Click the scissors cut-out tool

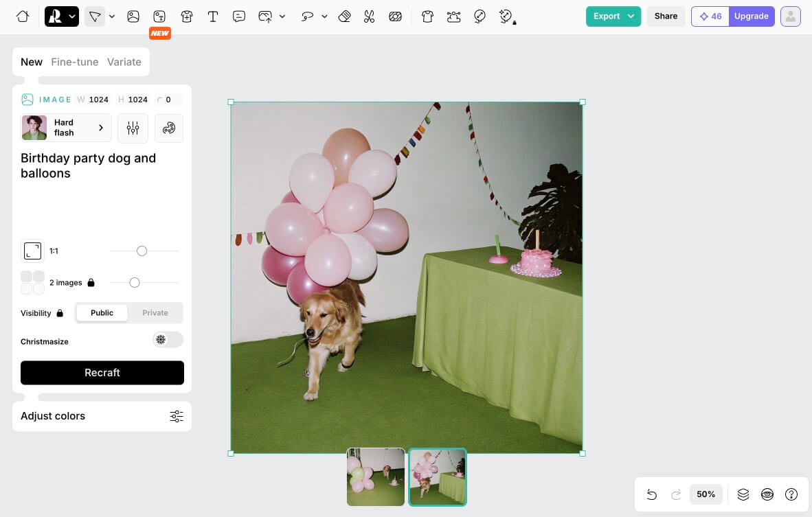(370, 16)
